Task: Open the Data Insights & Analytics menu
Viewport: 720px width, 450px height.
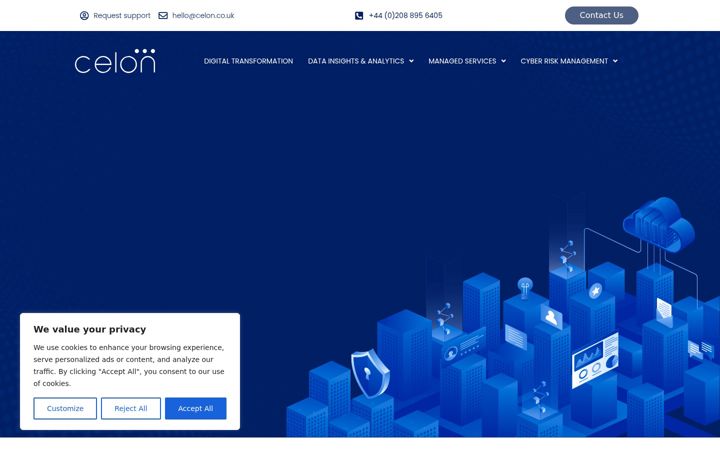Action: point(356,61)
